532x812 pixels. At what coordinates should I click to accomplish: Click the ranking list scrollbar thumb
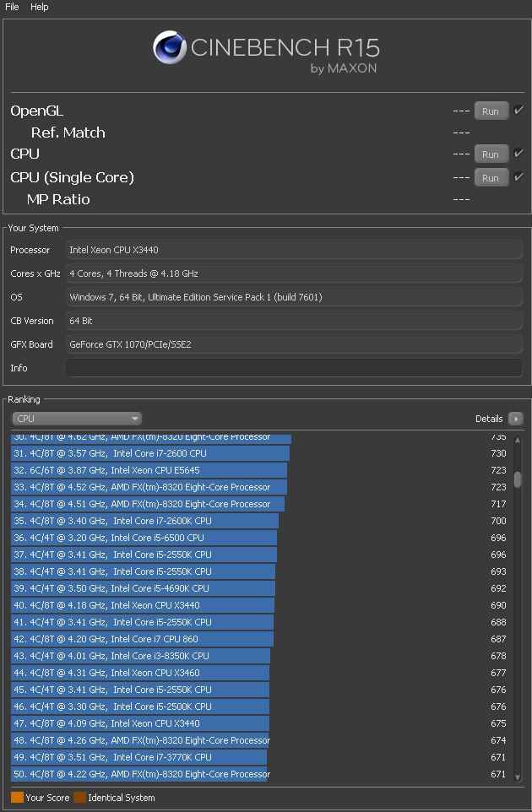click(x=518, y=479)
